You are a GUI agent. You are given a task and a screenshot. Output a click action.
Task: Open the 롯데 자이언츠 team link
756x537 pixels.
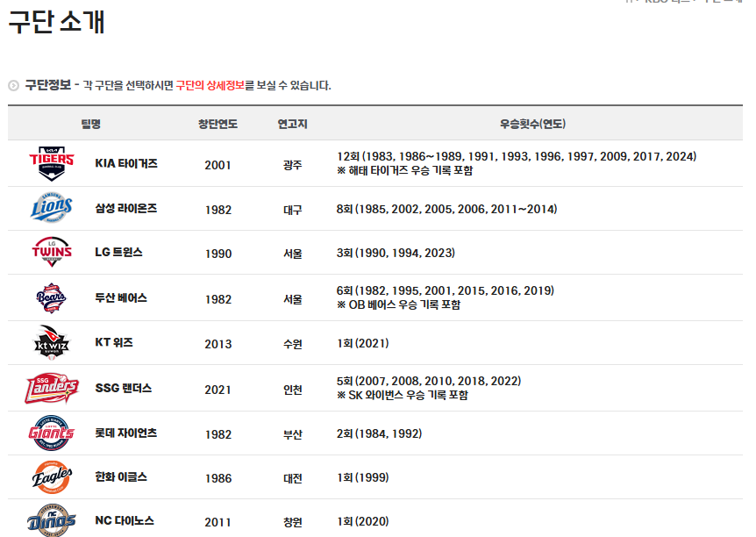[x=125, y=433]
